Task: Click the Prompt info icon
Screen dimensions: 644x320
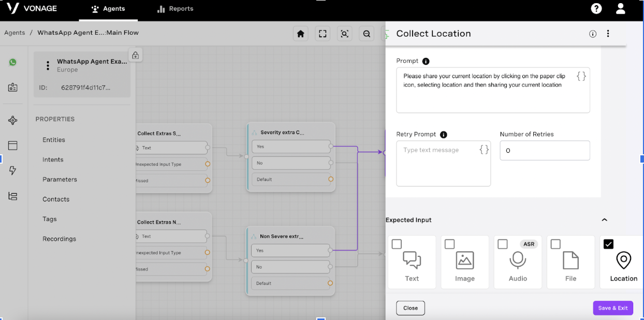Action: [x=426, y=61]
